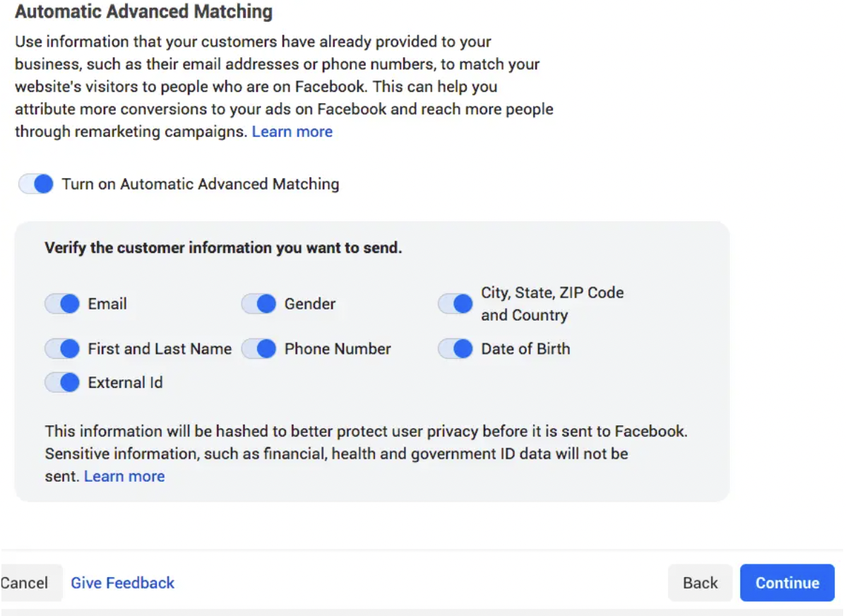Toggle off the Email switch
The height and width of the screenshot is (616, 846).
(x=62, y=304)
